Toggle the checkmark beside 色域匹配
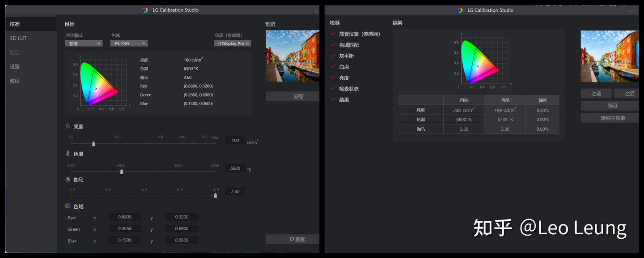The width and height of the screenshot is (644, 258). click(333, 45)
